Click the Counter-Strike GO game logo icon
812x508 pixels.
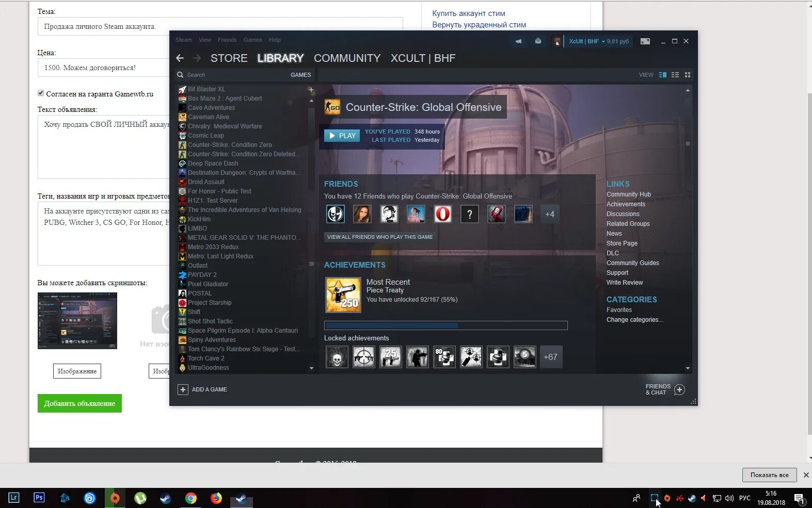click(x=332, y=107)
